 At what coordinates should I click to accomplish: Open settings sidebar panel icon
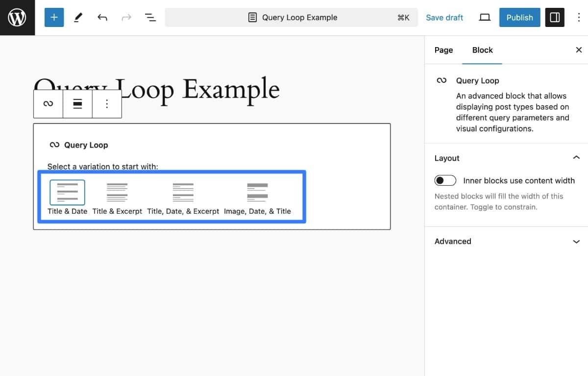pos(554,17)
